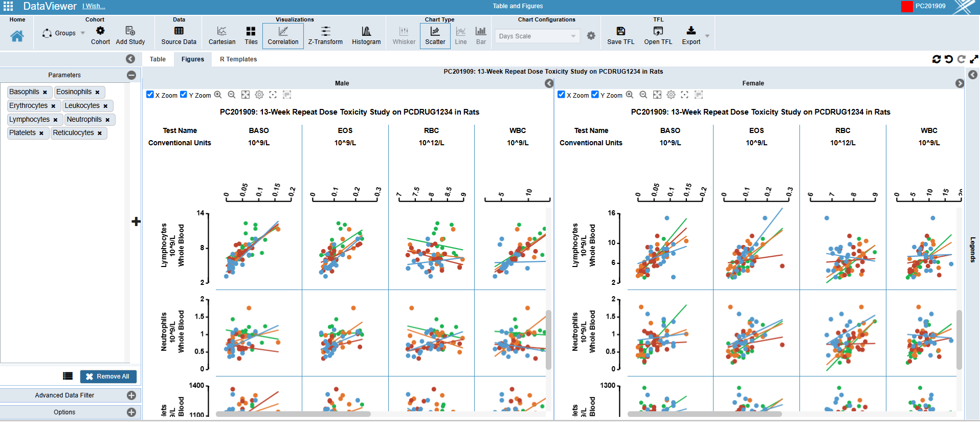980x422 pixels.
Task: Select the Histogram visualization
Action: (x=366, y=31)
